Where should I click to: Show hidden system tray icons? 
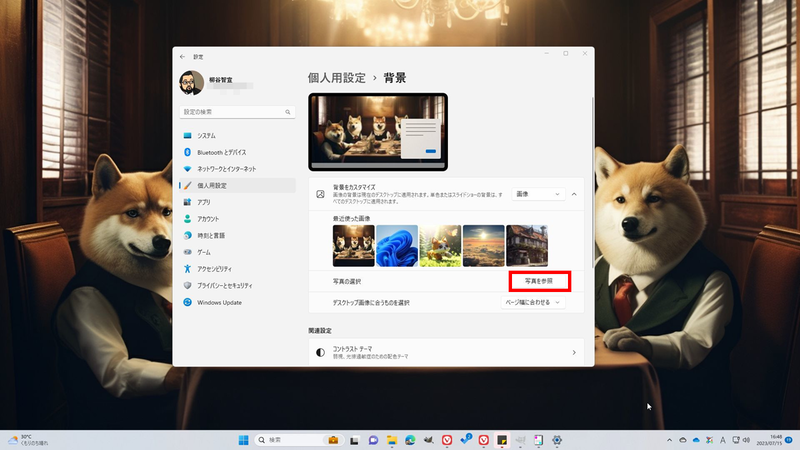(669, 440)
